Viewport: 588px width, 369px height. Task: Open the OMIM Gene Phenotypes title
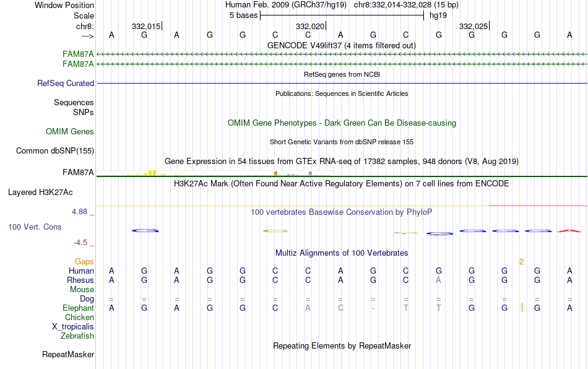pyautogui.click(x=342, y=123)
